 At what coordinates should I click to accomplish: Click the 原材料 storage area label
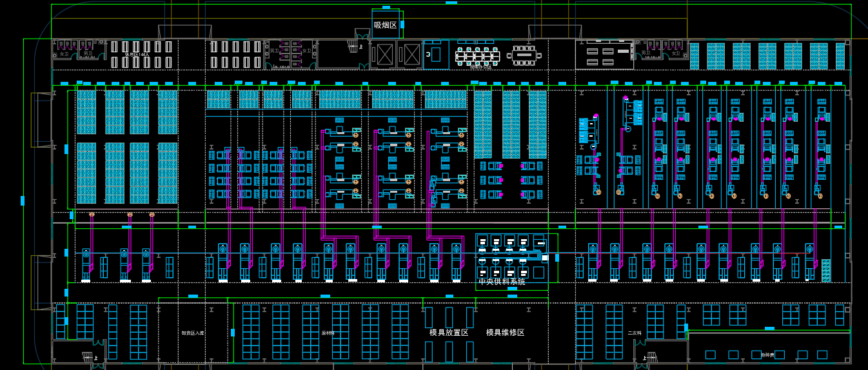[x=328, y=334]
